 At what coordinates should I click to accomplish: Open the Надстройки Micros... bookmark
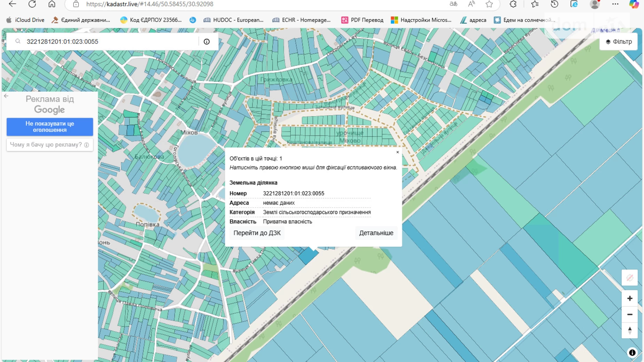pyautogui.click(x=421, y=20)
